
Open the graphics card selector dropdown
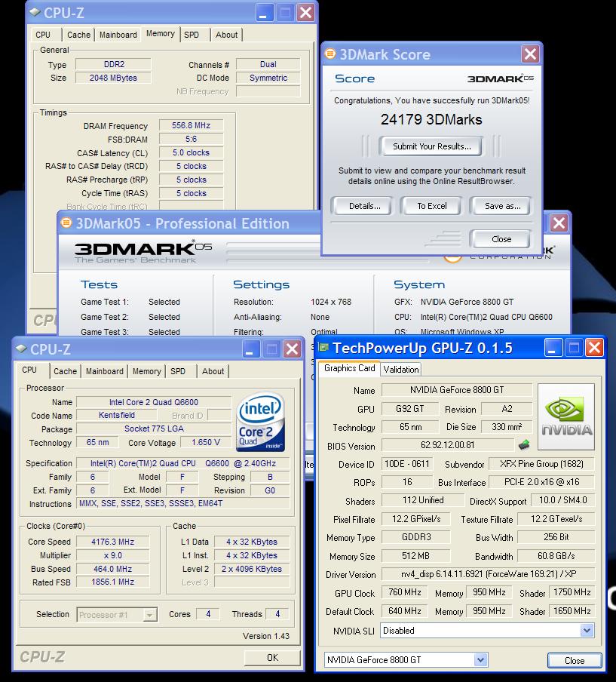pos(480,660)
